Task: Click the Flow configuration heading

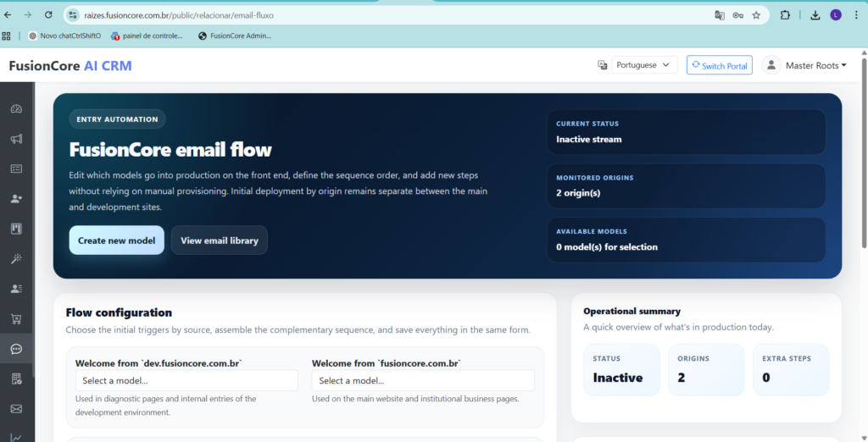Action: click(x=119, y=312)
